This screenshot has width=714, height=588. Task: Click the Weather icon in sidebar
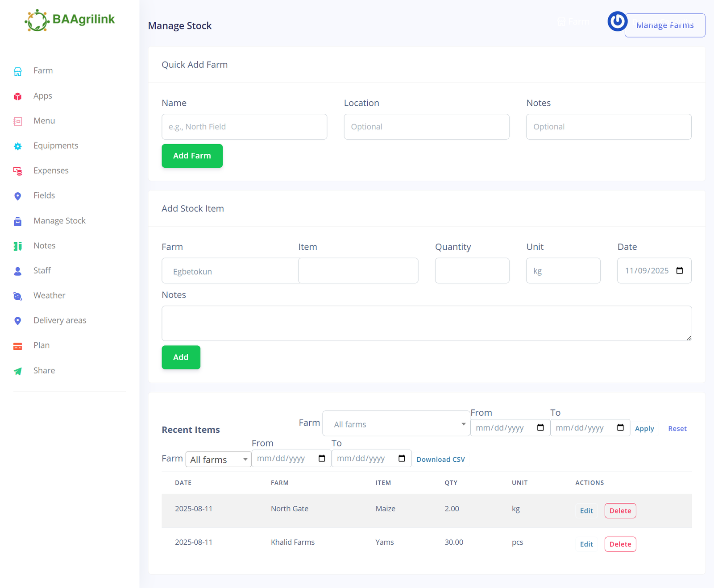coord(18,296)
